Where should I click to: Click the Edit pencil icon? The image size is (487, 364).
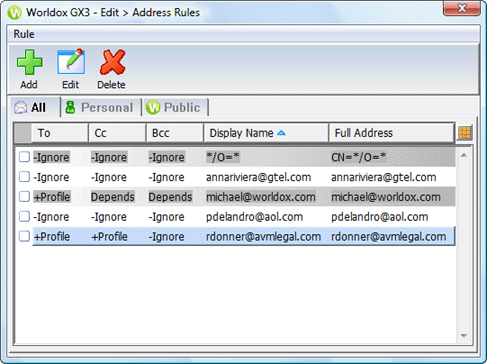(71, 62)
